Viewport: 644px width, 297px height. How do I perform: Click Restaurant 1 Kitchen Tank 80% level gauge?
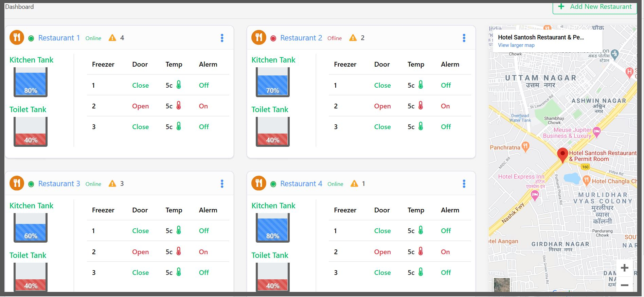pos(31,82)
